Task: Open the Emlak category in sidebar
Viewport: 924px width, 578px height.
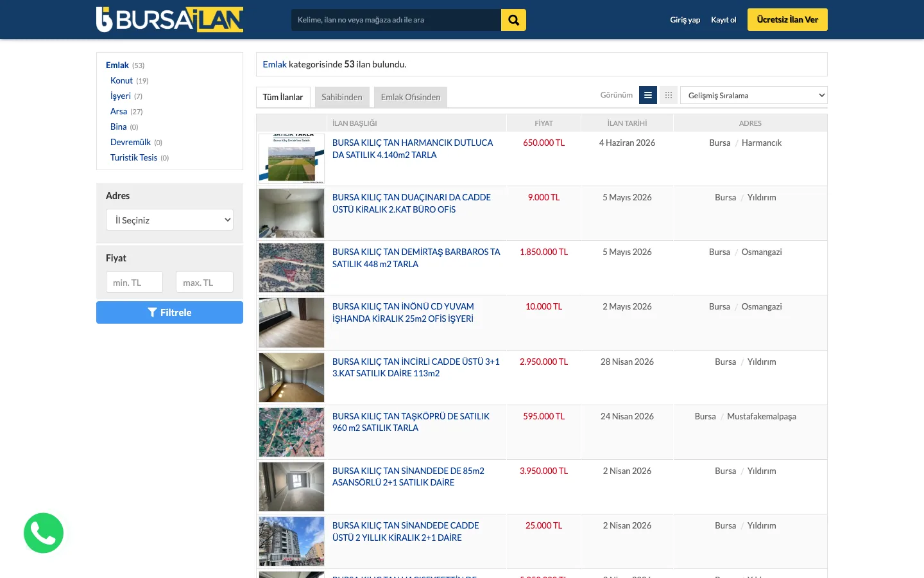Action: pos(117,65)
